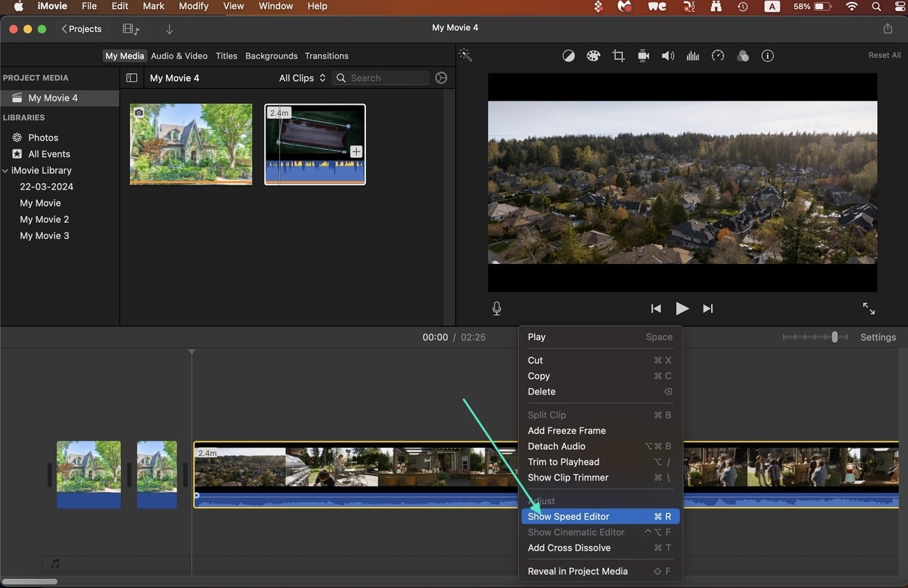Choose Play in the context menu
908x588 pixels.
point(601,337)
